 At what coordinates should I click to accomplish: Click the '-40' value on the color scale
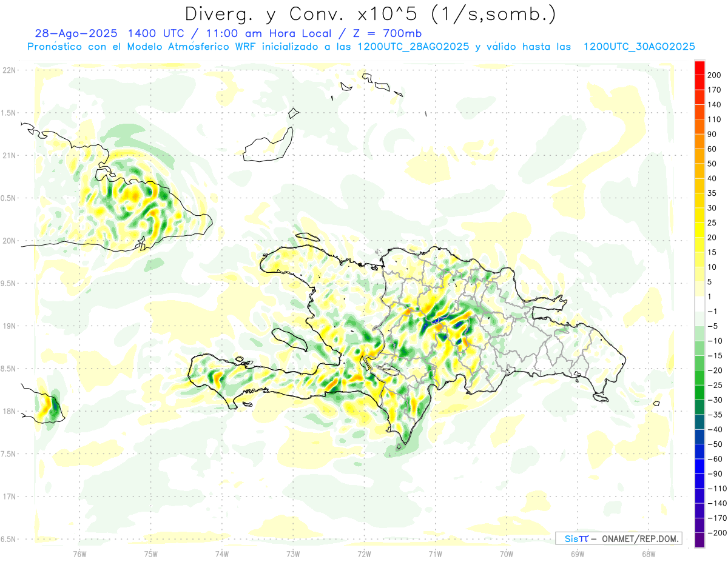tap(714, 429)
